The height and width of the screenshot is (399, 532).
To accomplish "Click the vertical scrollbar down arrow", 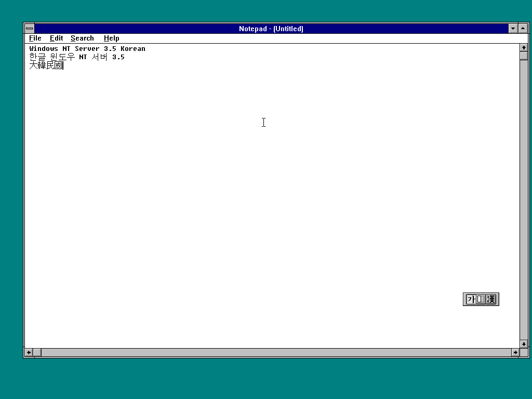I will pos(524,344).
